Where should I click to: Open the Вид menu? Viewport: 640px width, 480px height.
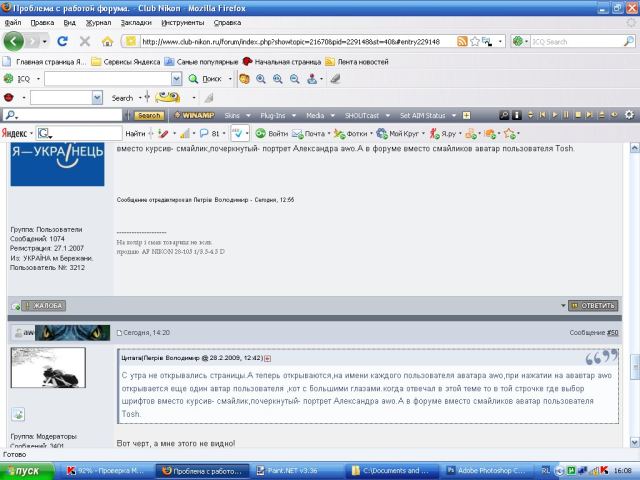click(x=69, y=23)
